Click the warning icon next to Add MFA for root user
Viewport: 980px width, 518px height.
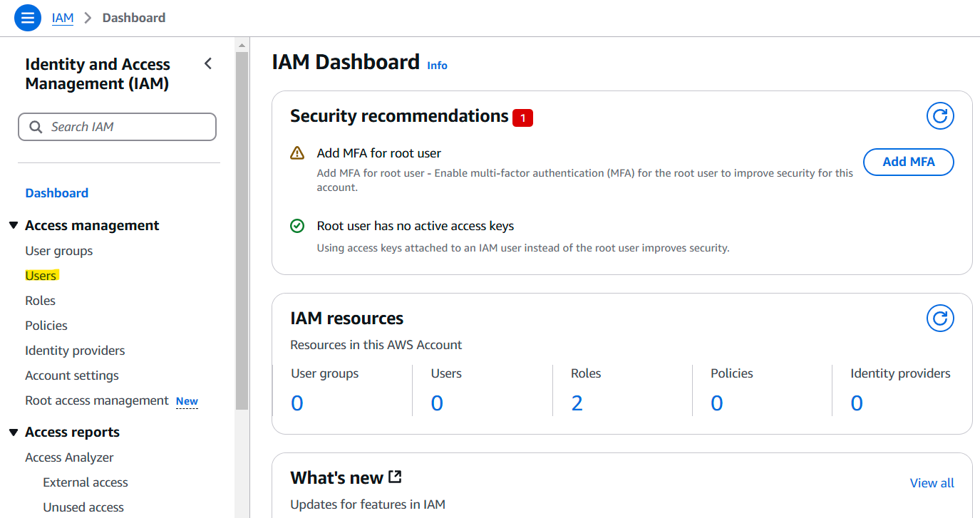(297, 153)
